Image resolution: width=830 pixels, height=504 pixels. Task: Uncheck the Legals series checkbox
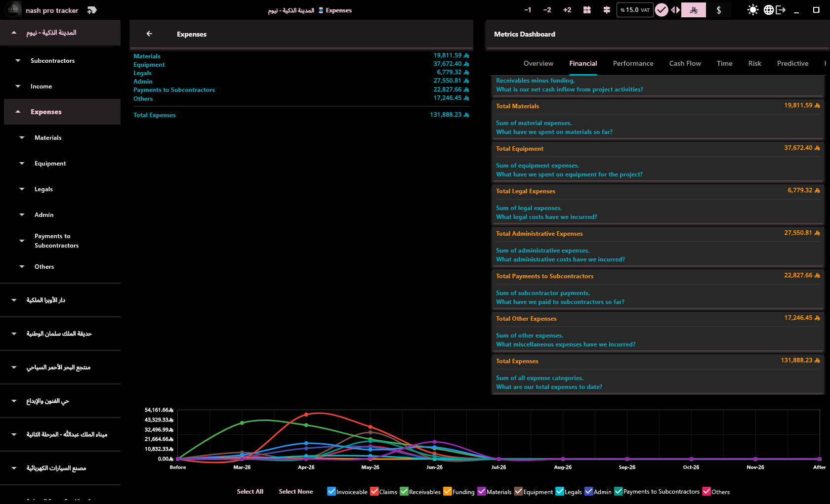coord(560,491)
